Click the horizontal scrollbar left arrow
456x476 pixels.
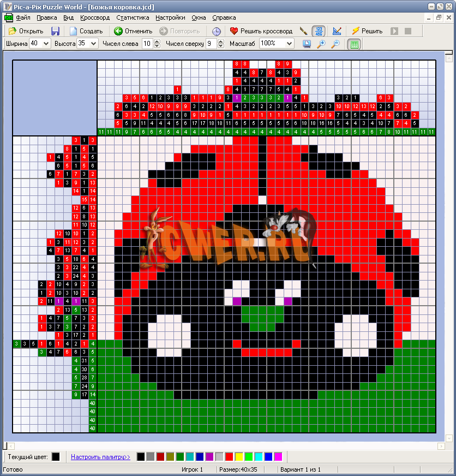11,446
